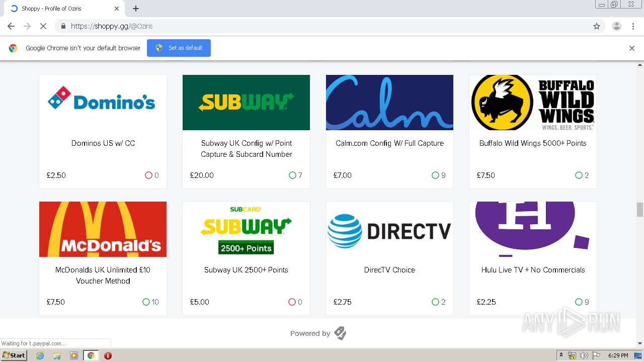Launch Internet Explorer from taskbar
This screenshot has height=362, width=644.
[x=40, y=355]
